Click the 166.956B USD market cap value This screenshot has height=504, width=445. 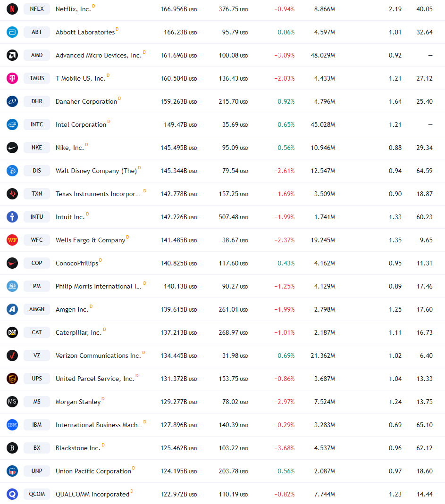click(x=179, y=9)
